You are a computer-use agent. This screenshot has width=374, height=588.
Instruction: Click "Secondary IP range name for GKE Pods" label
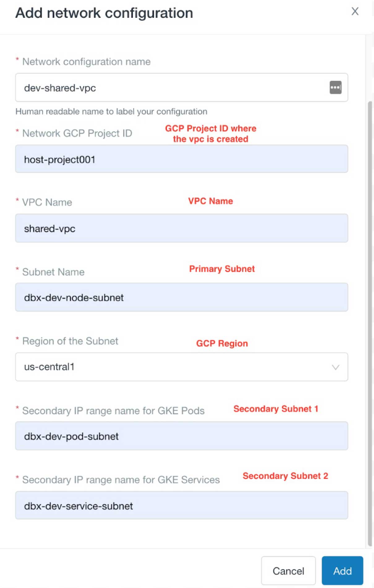[x=113, y=411]
